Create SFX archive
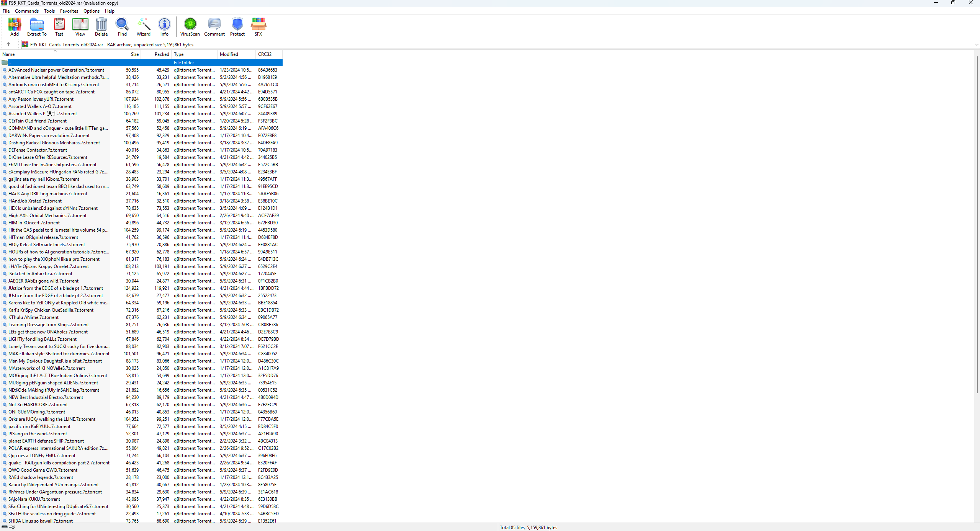Image resolution: width=980 pixels, height=531 pixels. click(x=258, y=27)
